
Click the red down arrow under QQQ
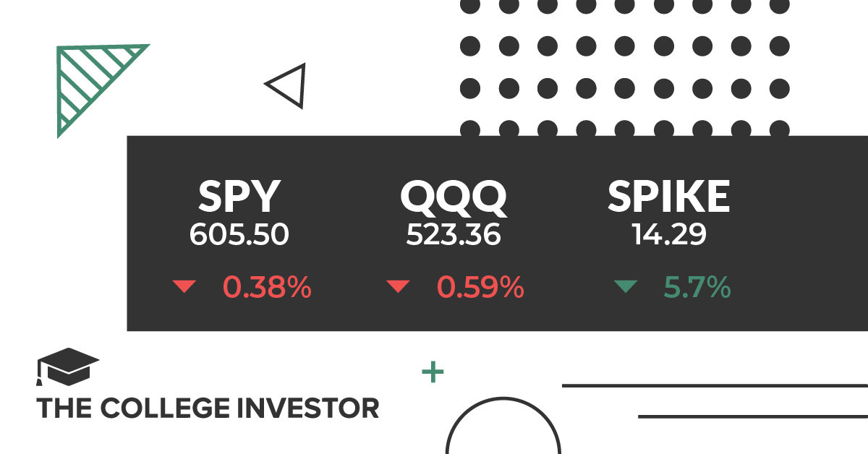(398, 287)
